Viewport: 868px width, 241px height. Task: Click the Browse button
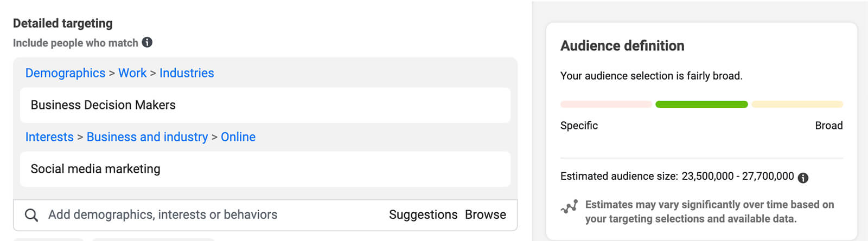(x=485, y=215)
